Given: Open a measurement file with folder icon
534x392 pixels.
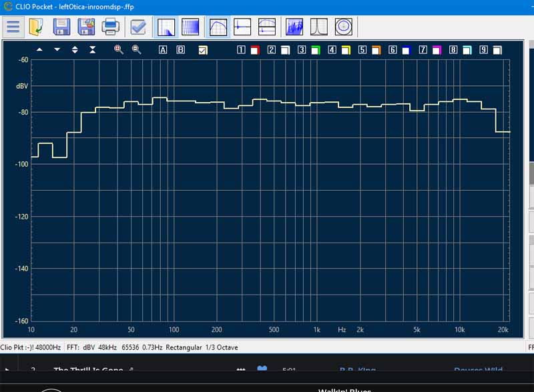Looking at the screenshot, I should pos(36,27).
